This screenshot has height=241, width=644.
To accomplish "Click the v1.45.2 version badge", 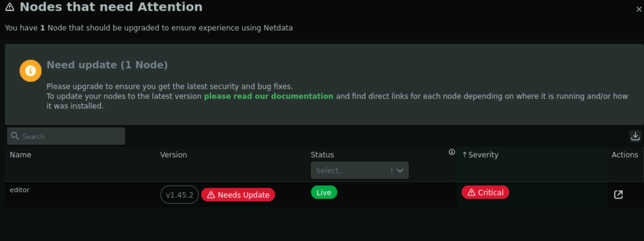I will [x=179, y=195].
